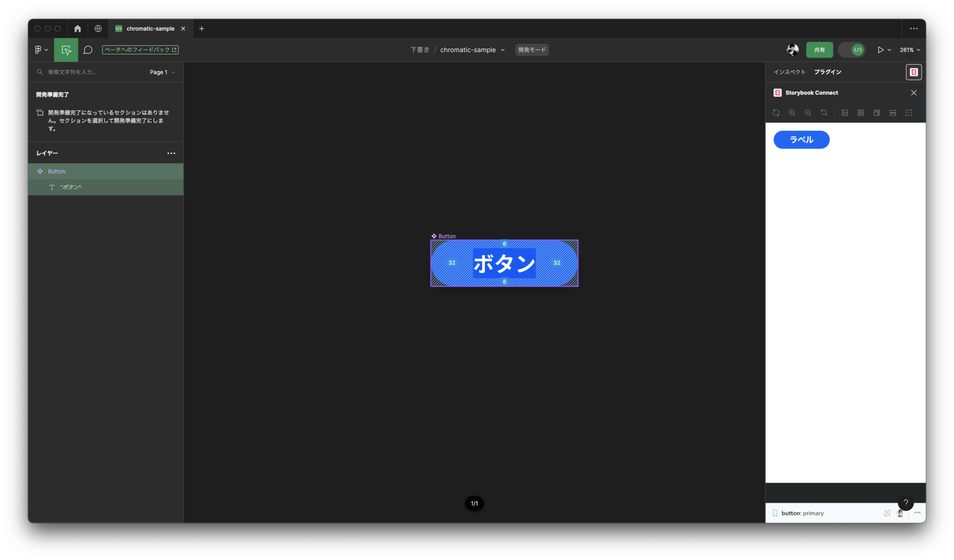954x560 pixels.
Task: Click the grid layout icon in Storybook Connect
Action: click(860, 113)
